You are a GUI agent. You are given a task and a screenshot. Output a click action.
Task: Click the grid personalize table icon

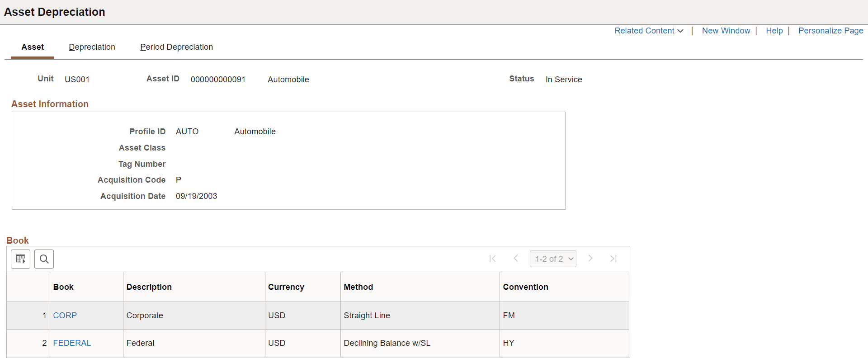[x=20, y=259]
